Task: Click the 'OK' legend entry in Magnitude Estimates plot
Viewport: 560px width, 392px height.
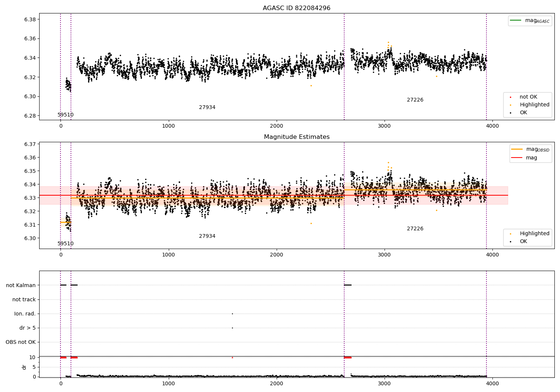Action: click(518, 242)
